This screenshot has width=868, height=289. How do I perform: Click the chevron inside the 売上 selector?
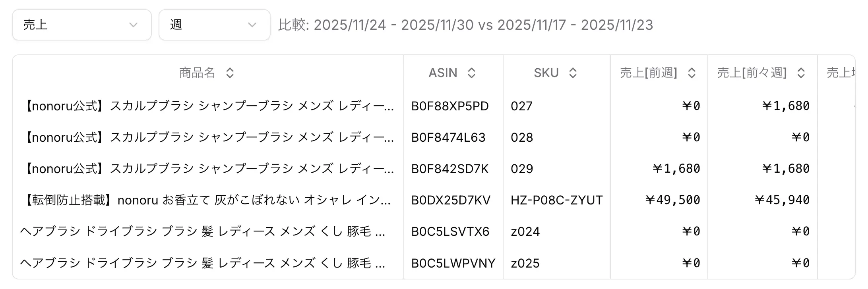click(x=133, y=25)
